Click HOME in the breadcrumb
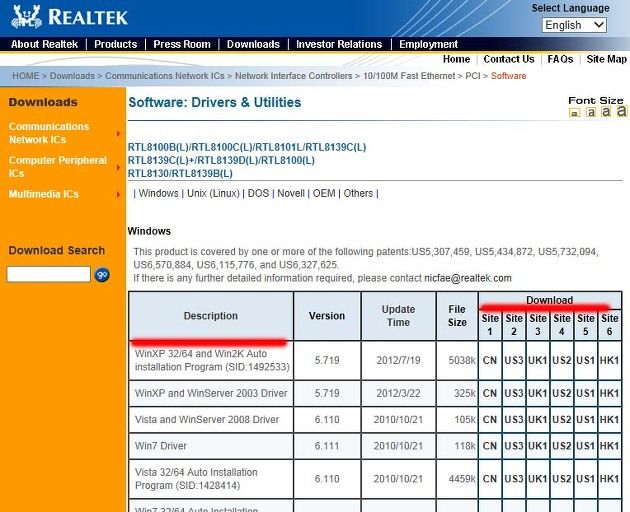 click(x=26, y=76)
